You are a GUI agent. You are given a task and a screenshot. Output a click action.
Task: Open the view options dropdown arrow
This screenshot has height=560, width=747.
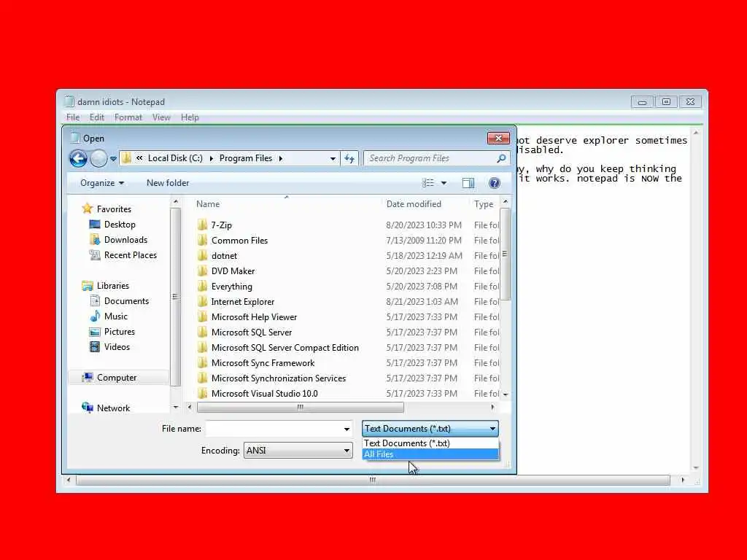pos(444,183)
